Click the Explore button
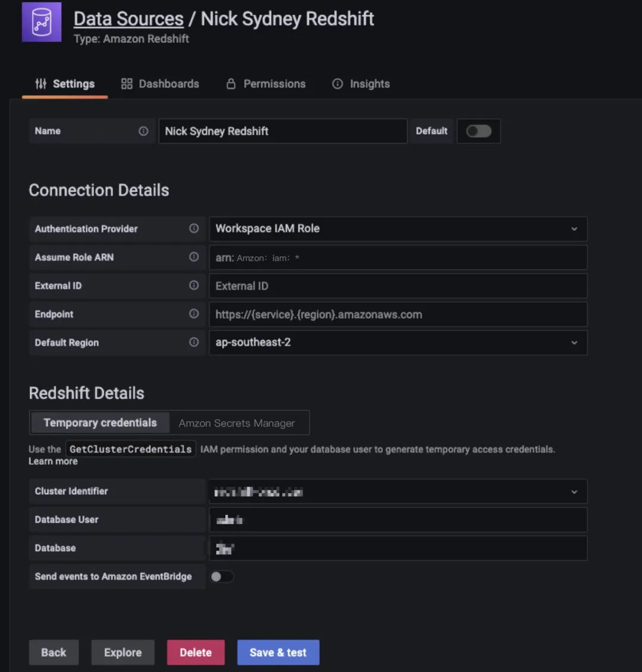642x672 pixels. (123, 652)
